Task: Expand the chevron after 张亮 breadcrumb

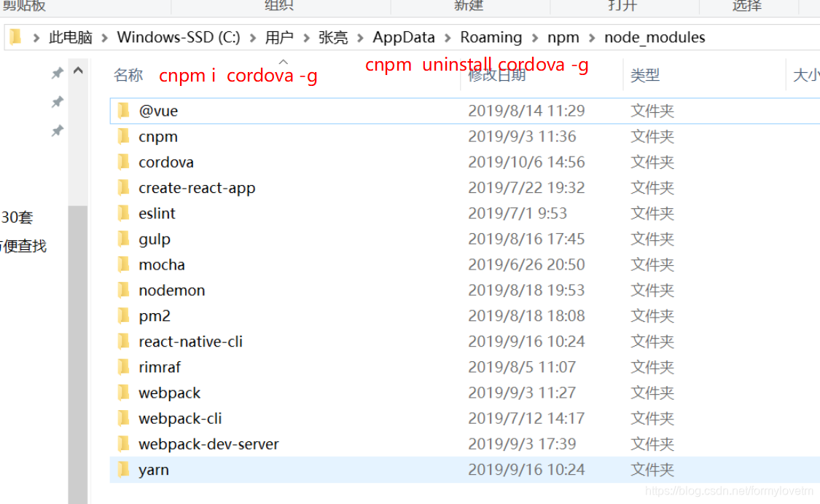Action: tap(360, 38)
